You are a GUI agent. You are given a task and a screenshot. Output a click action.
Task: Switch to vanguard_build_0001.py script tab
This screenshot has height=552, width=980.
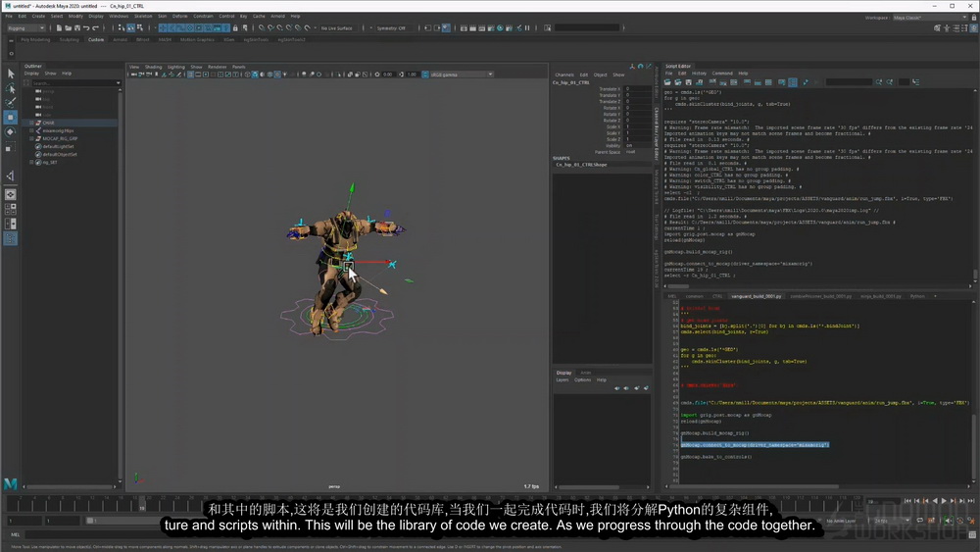757,296
